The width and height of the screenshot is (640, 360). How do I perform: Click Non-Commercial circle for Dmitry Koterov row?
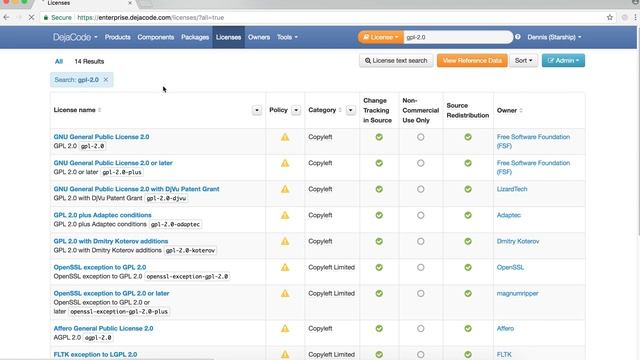coord(420,242)
